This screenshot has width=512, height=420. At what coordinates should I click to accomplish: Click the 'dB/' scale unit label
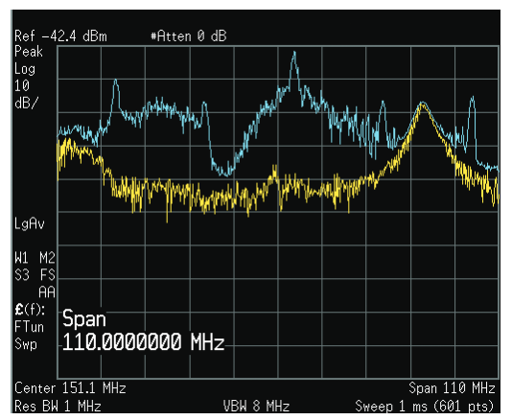(x=27, y=104)
